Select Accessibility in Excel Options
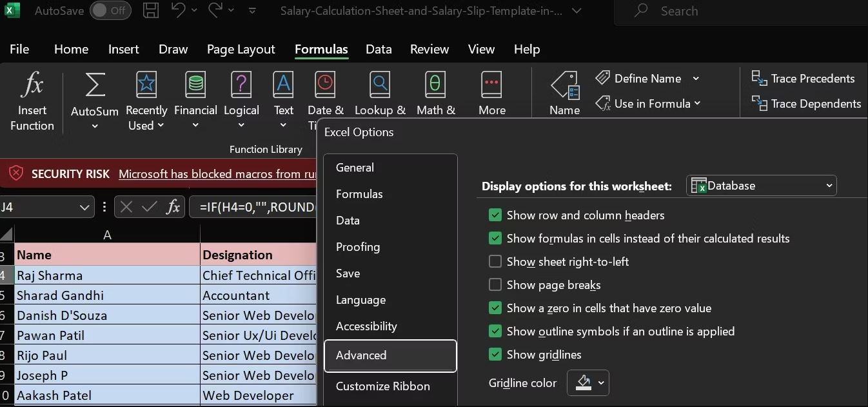 click(391, 326)
